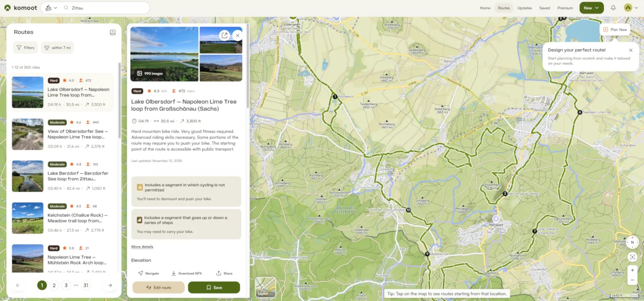The height and width of the screenshot is (301, 644).
Task: Go to the Premium page
Action: pyautogui.click(x=565, y=8)
